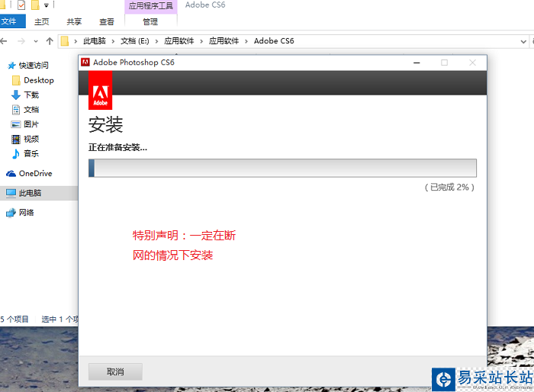Go up one folder level arrow
Screen dimensions: 534x392
pyautogui.click(x=50, y=41)
